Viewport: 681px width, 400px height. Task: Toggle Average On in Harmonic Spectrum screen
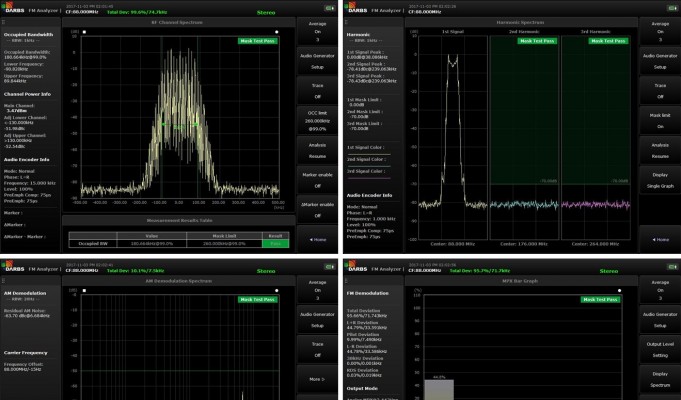660,32
